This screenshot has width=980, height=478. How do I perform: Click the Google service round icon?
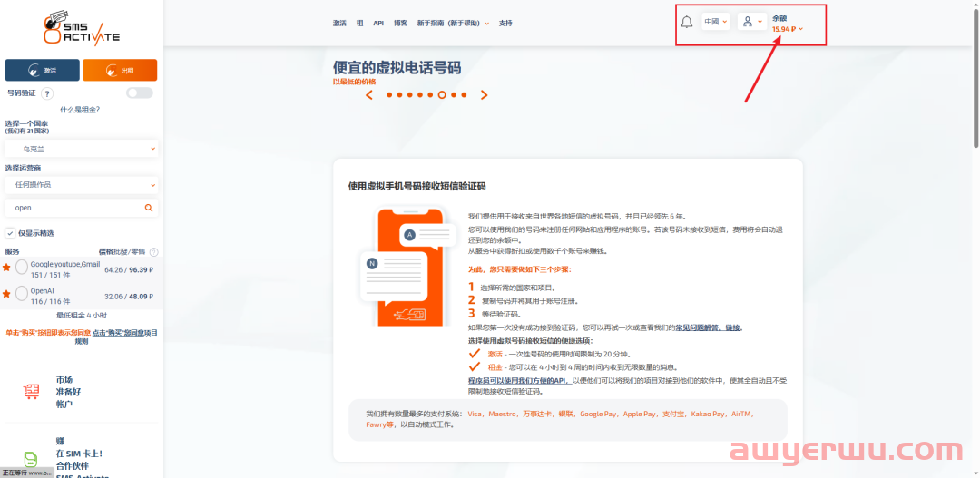pos(21,268)
